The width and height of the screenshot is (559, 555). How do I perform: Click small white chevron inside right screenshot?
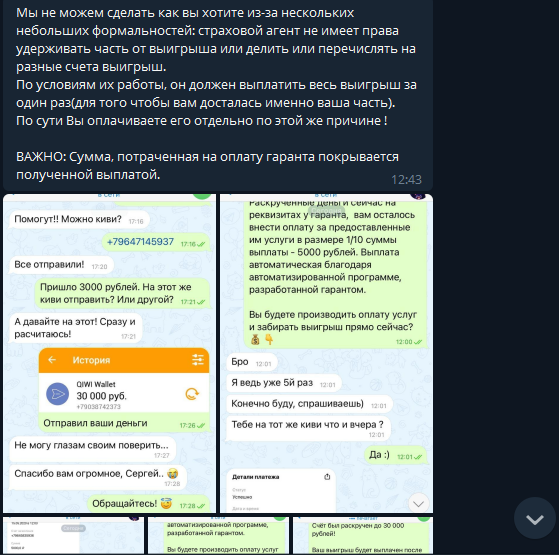[x=418, y=503]
